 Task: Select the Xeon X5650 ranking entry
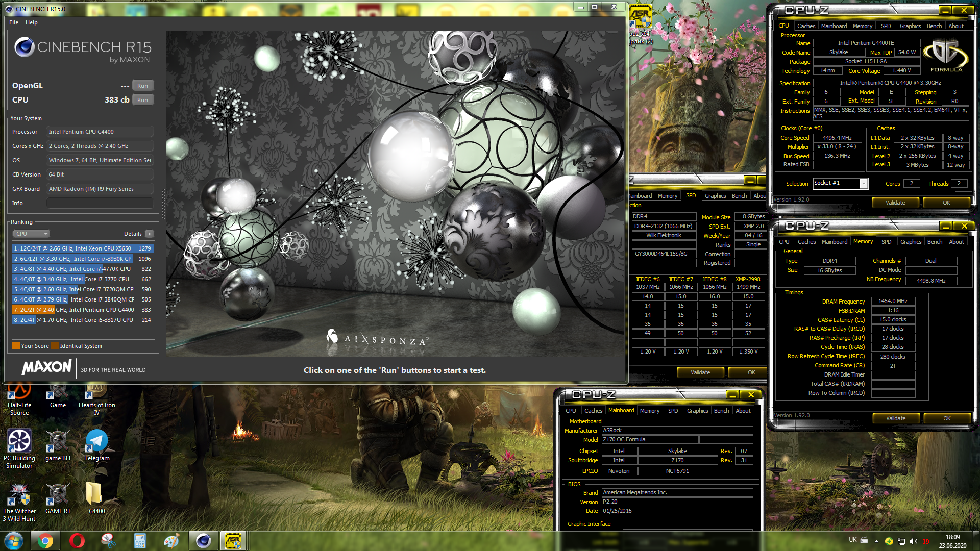point(83,248)
